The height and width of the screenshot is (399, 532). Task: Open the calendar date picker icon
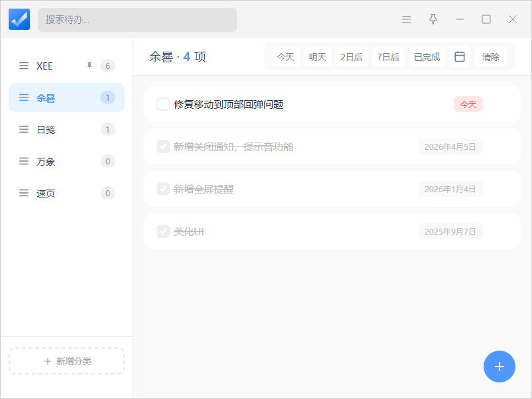[x=460, y=56]
